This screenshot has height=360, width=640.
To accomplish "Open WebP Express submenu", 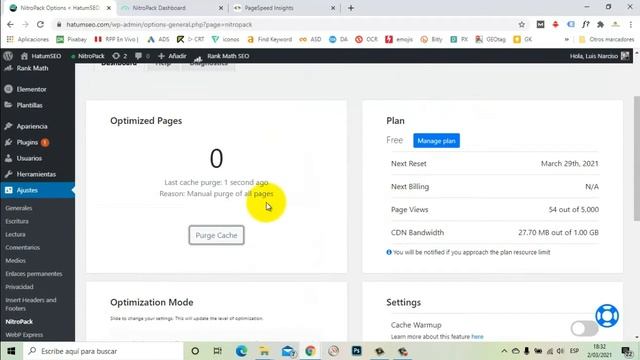I will point(24,335).
